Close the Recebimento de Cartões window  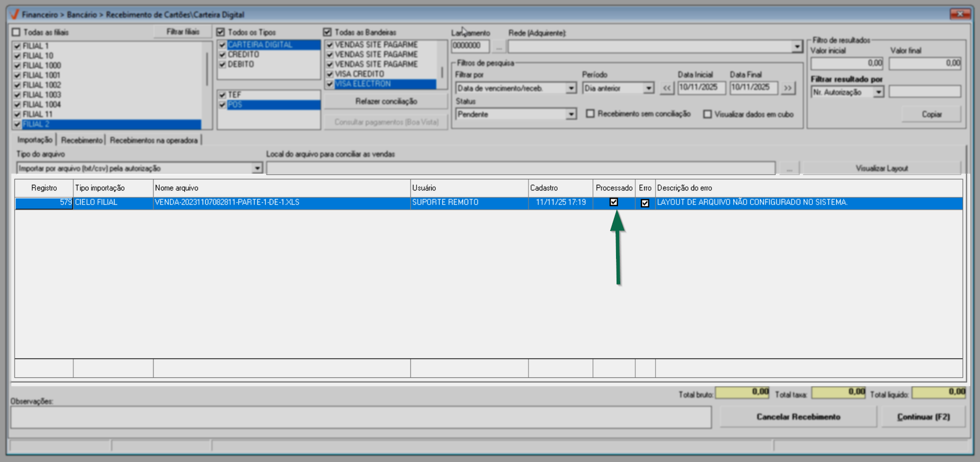(x=959, y=14)
